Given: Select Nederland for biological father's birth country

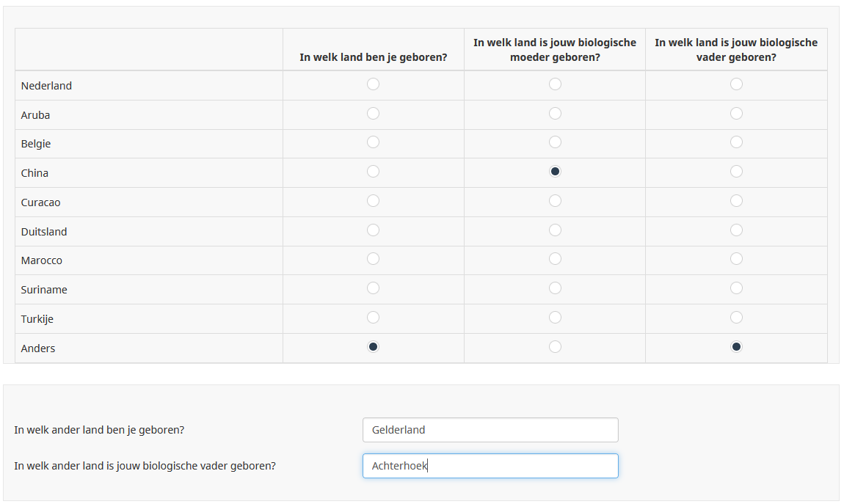Looking at the screenshot, I should (x=736, y=84).
